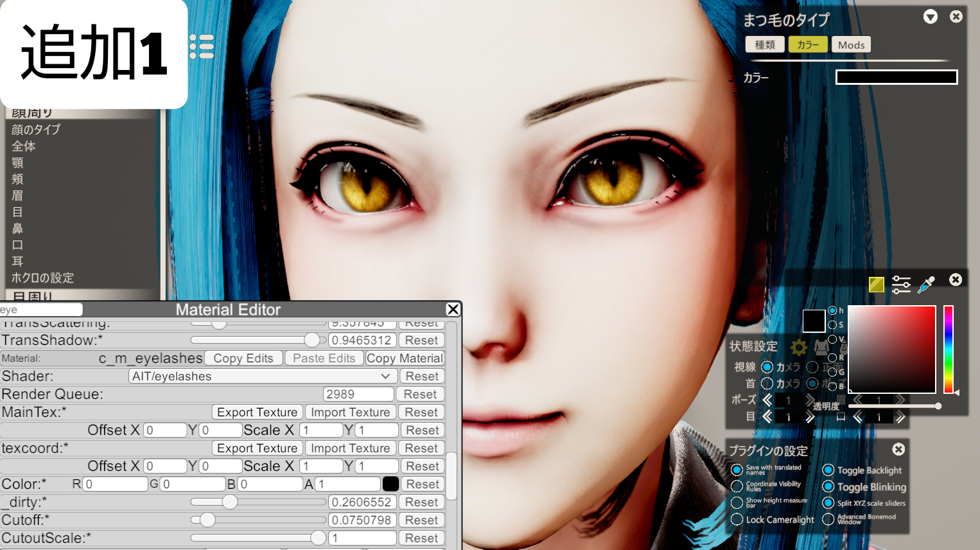The width and height of the screenshot is (980, 550).
Task: Activate the eyedropper tool
Action: coord(926,285)
